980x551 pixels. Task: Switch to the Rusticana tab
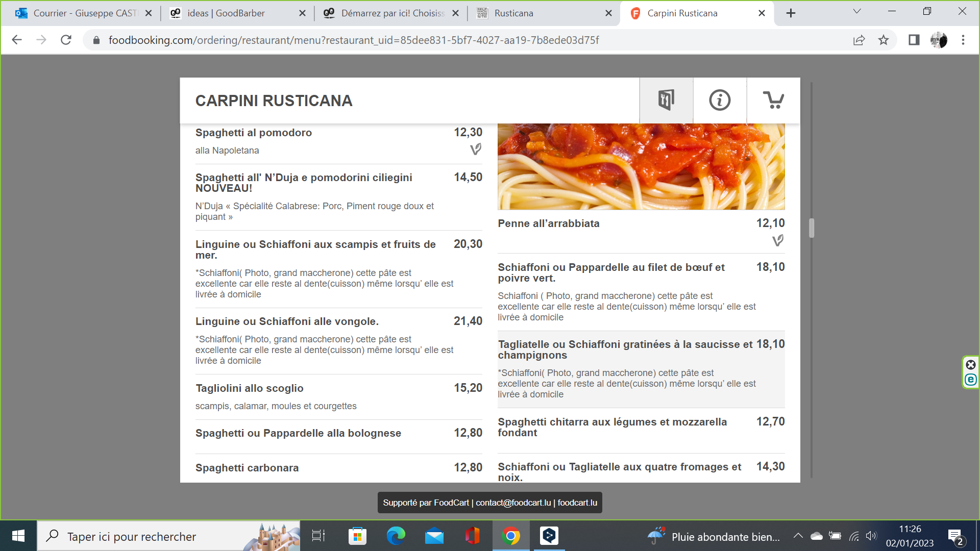coord(545,13)
